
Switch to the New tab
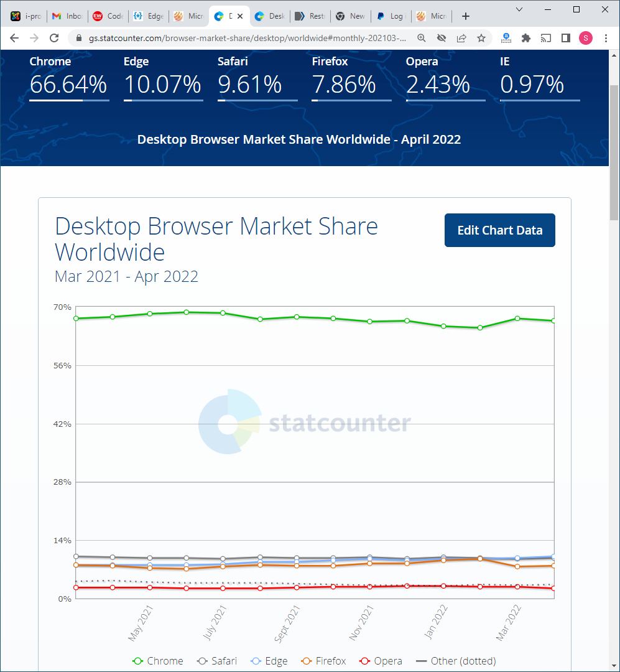click(x=351, y=16)
